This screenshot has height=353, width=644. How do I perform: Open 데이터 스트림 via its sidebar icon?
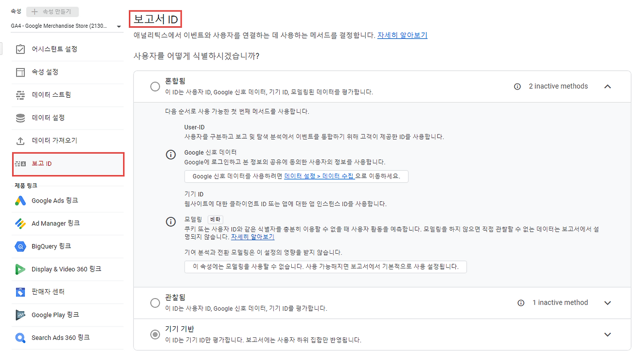[20, 95]
